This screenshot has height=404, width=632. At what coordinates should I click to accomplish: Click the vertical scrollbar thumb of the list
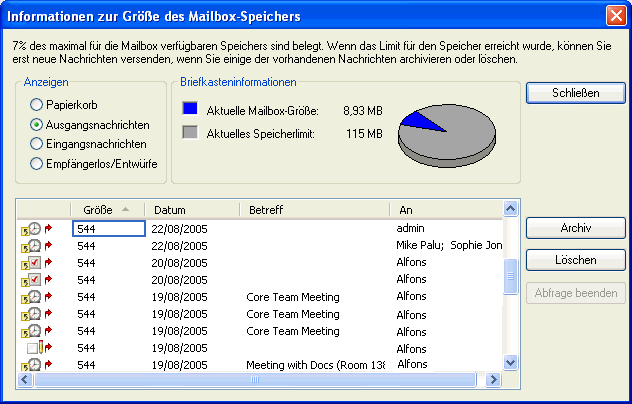point(510,277)
